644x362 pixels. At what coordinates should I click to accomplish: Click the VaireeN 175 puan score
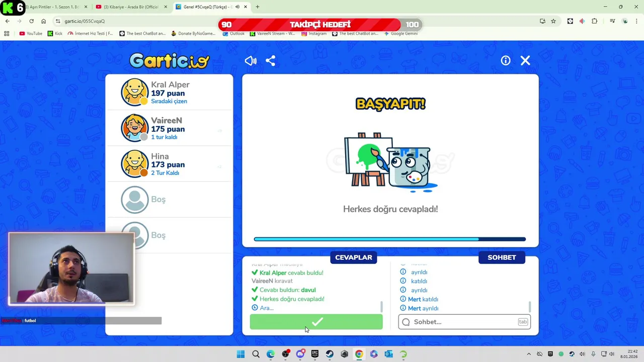tap(168, 129)
